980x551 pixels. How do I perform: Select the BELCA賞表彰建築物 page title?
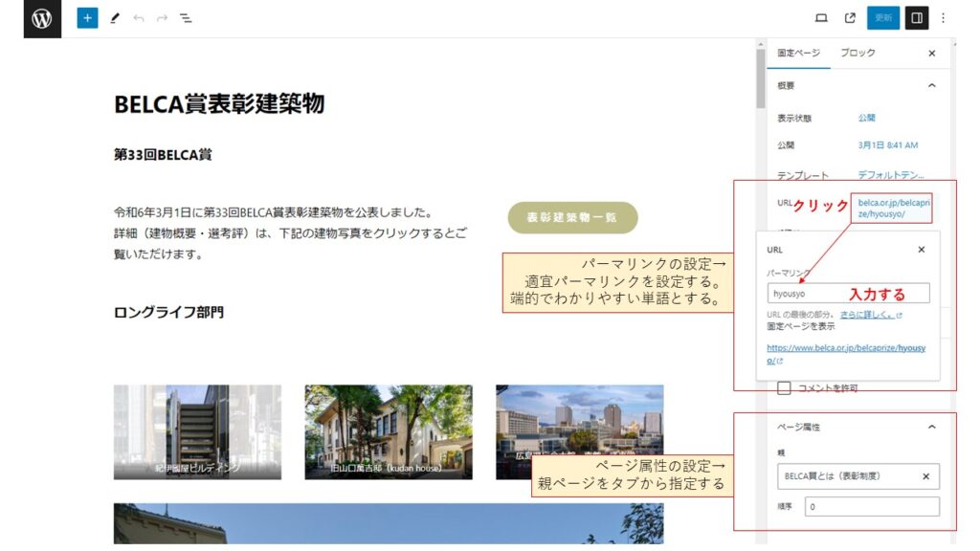[219, 103]
